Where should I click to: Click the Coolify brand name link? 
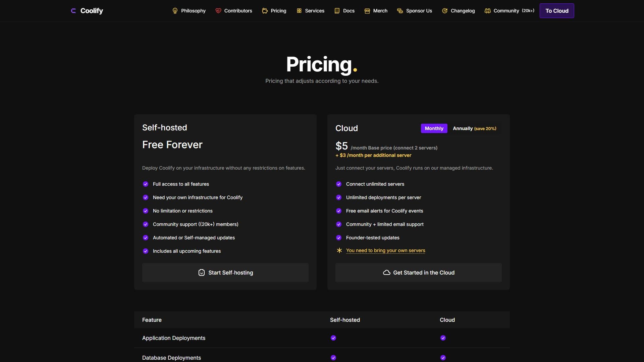coord(92,11)
